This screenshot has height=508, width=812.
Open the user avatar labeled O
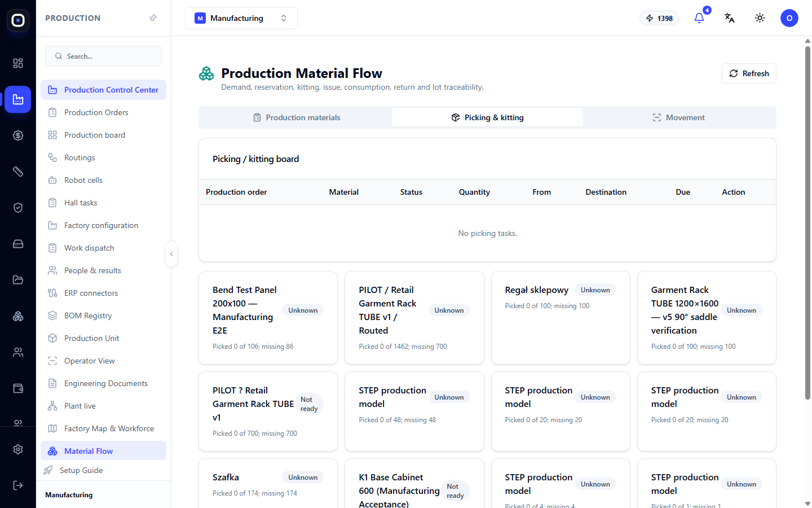pos(789,18)
